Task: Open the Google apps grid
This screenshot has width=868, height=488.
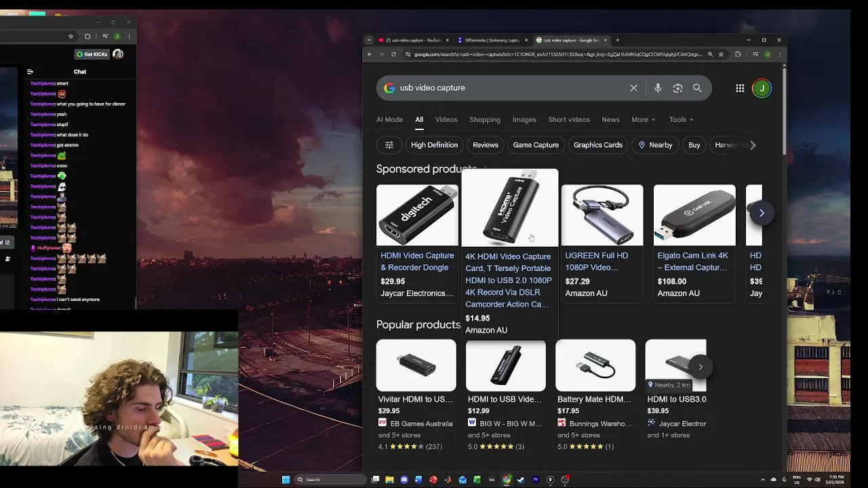Action: 740,88
